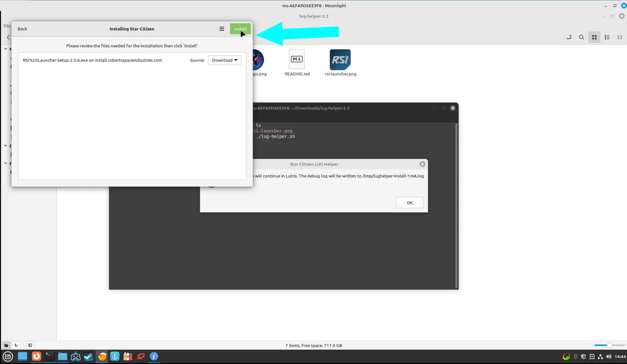Launch Firefox from the taskbar

36,356
